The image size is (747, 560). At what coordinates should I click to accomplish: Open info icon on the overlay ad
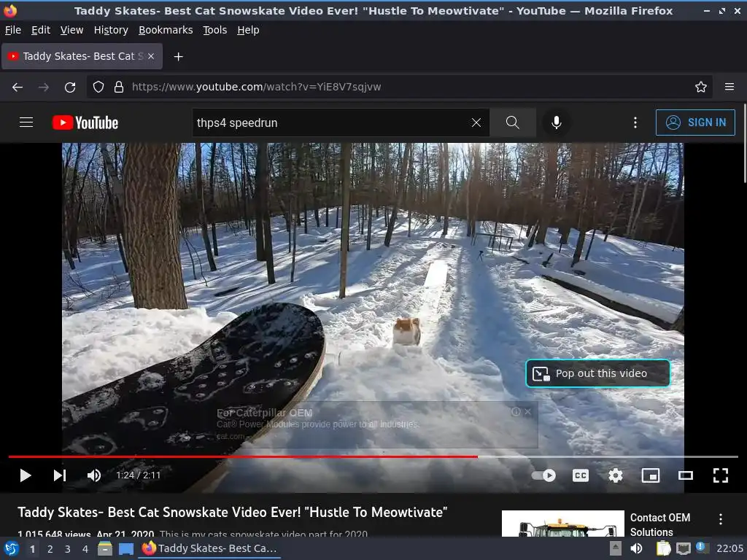[516, 412]
